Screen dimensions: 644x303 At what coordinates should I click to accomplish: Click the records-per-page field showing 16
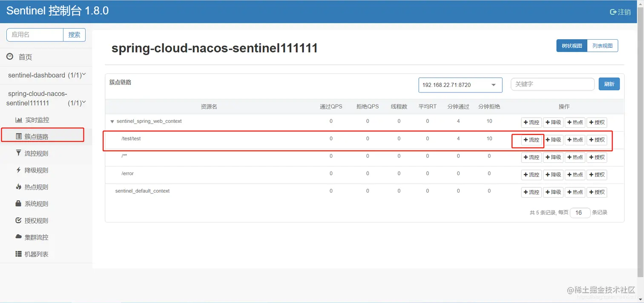[x=580, y=213]
